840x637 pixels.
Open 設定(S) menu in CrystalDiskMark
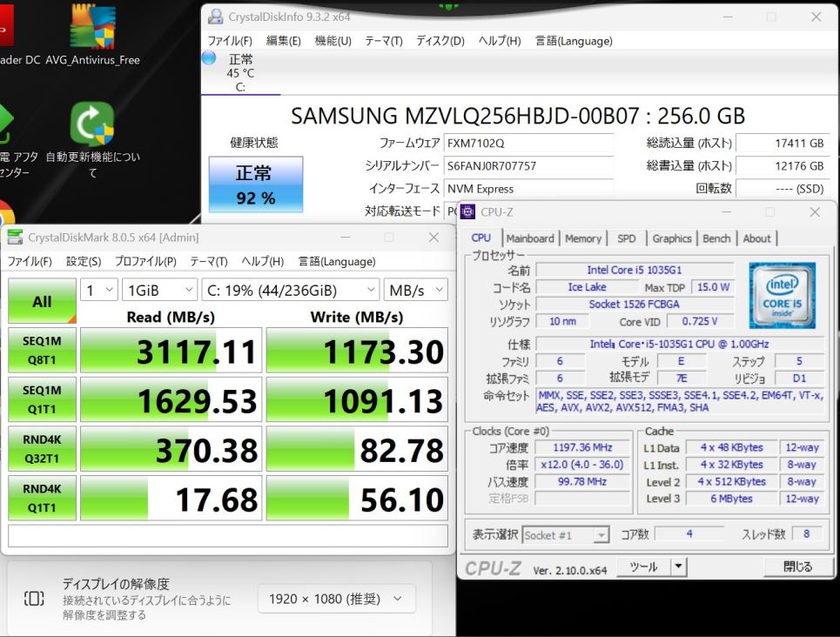tap(83, 261)
